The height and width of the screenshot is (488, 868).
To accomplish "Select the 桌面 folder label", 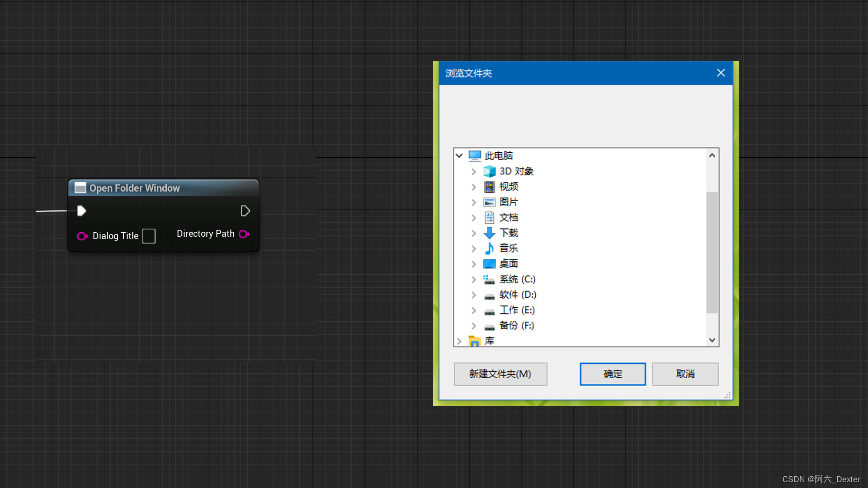I will click(509, 263).
